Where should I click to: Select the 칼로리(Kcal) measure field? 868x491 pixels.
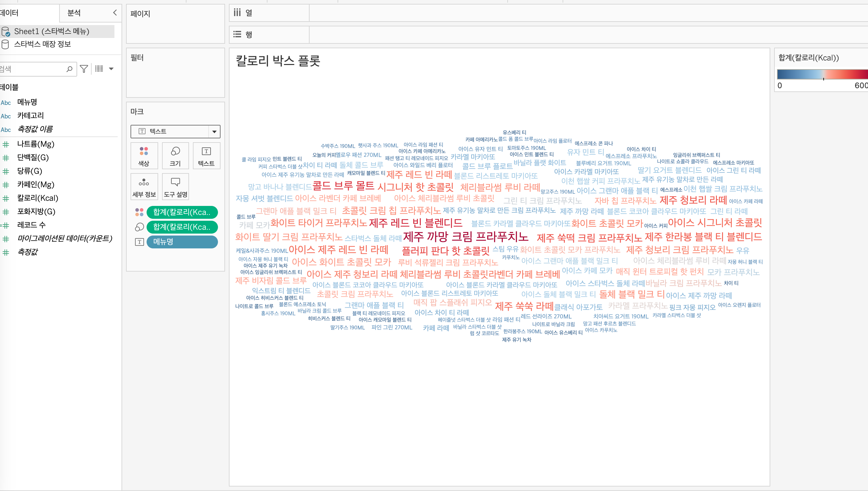coord(38,198)
